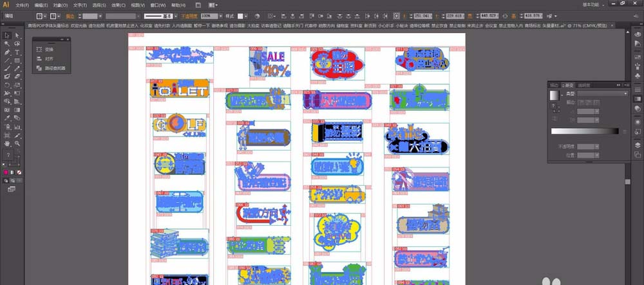Click the 不透明度 opacity link
This screenshot has width=644, height=285.
188,16
